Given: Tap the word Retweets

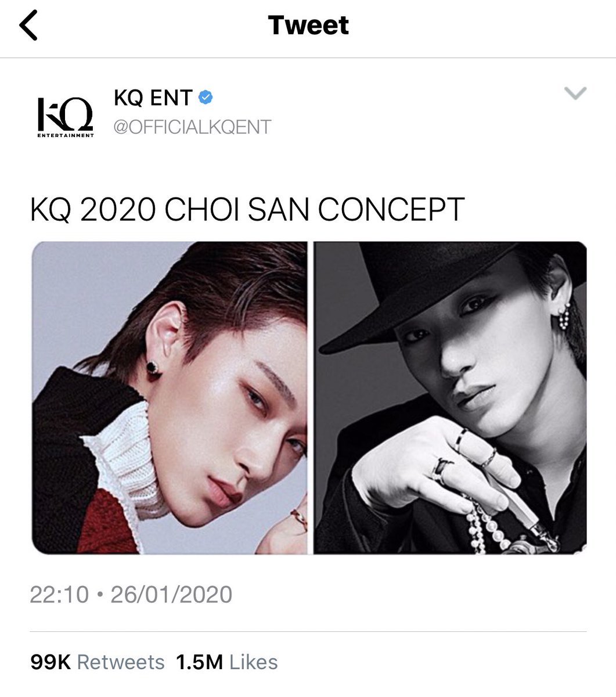Looking at the screenshot, I should 121,662.
